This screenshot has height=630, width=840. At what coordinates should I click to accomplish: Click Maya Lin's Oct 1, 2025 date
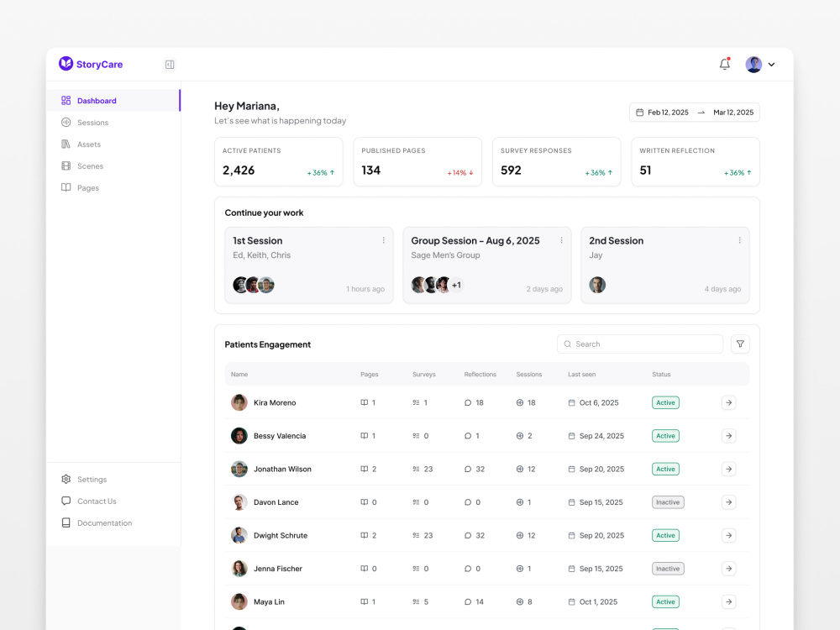pyautogui.click(x=598, y=602)
